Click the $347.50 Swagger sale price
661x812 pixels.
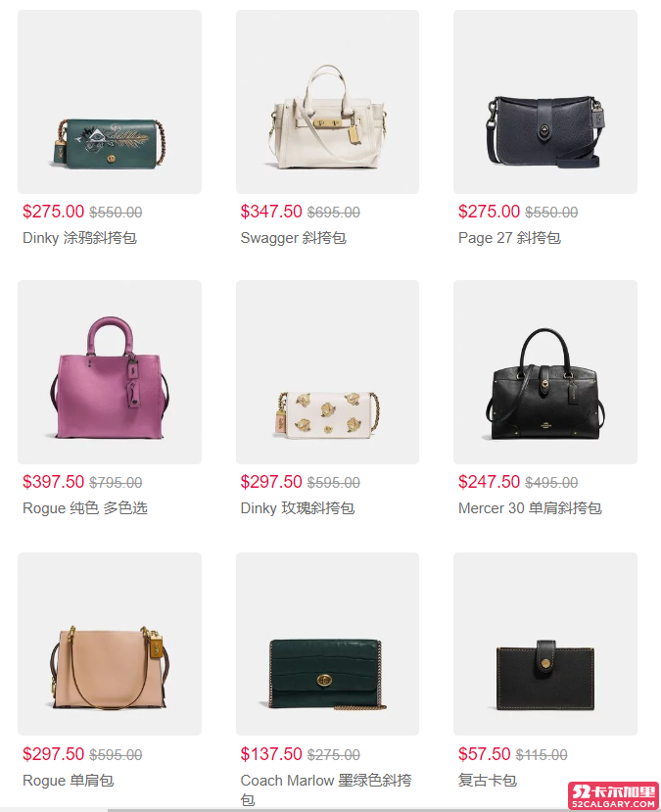coord(271,212)
